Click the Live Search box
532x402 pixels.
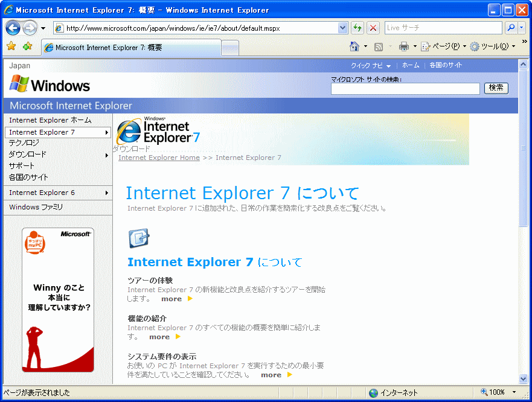(x=443, y=28)
